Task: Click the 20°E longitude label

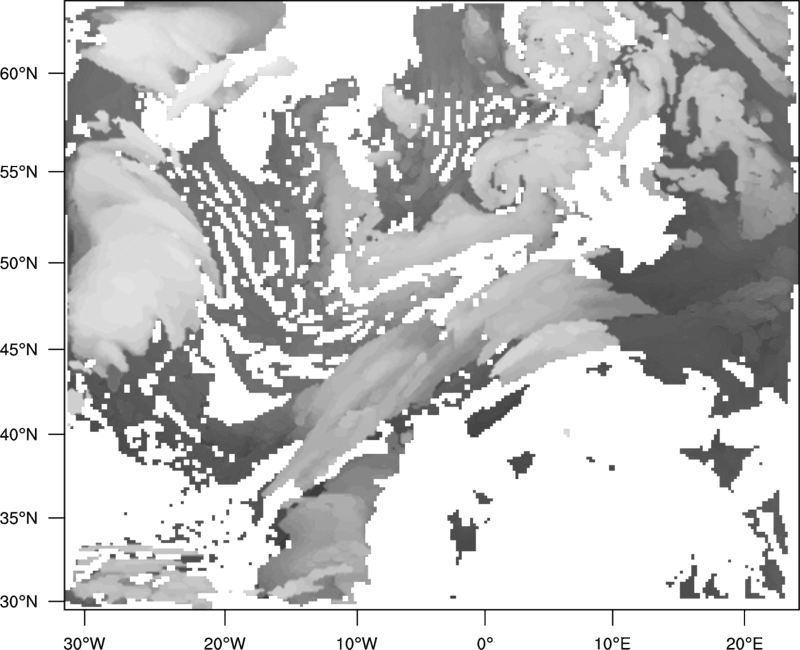Action: click(744, 643)
